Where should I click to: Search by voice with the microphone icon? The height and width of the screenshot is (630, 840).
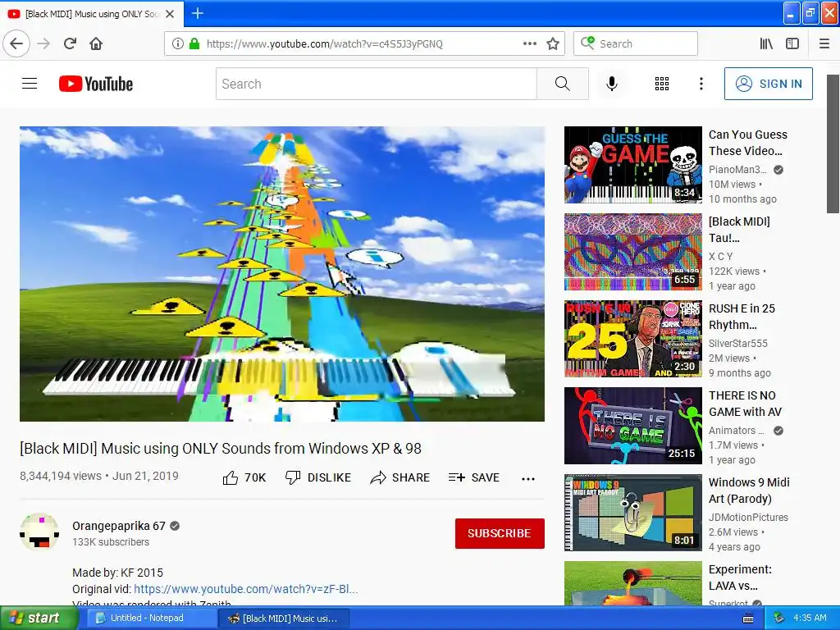[612, 84]
